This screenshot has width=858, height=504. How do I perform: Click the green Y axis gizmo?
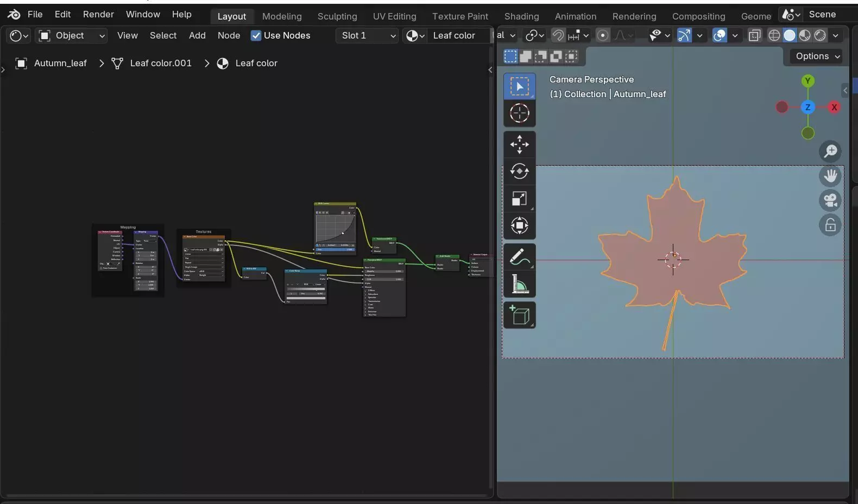(808, 81)
